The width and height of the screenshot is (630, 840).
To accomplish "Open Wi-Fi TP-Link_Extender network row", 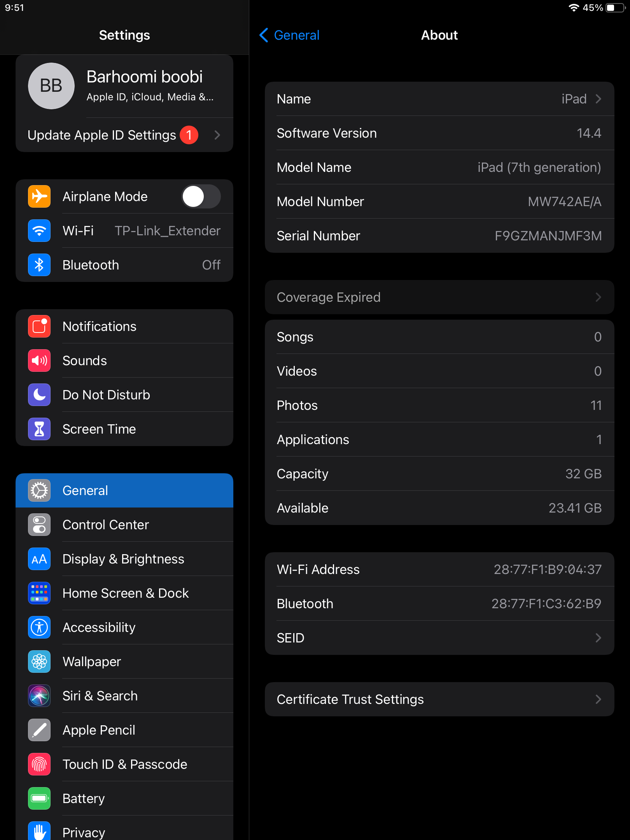I will coord(124,231).
